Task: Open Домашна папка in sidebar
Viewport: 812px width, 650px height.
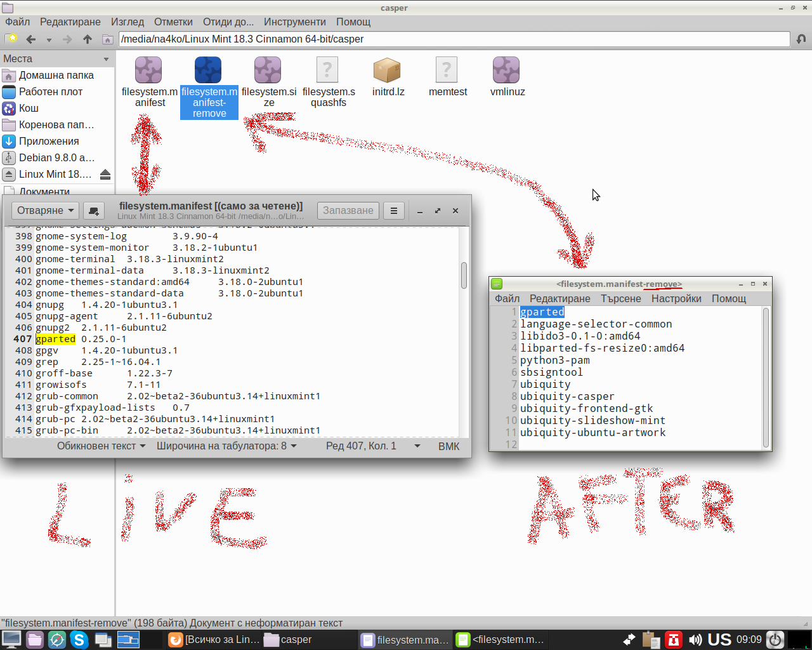Action: pyautogui.click(x=57, y=75)
